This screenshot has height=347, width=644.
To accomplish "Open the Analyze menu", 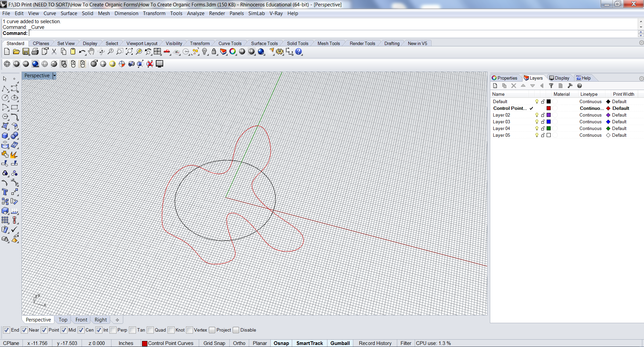I will coord(196,13).
